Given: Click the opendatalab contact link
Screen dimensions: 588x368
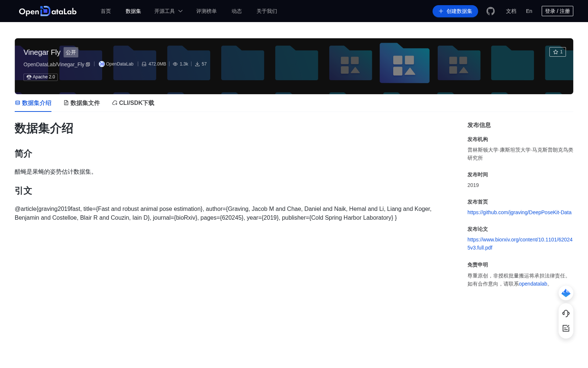Looking at the screenshot, I should pos(533,284).
